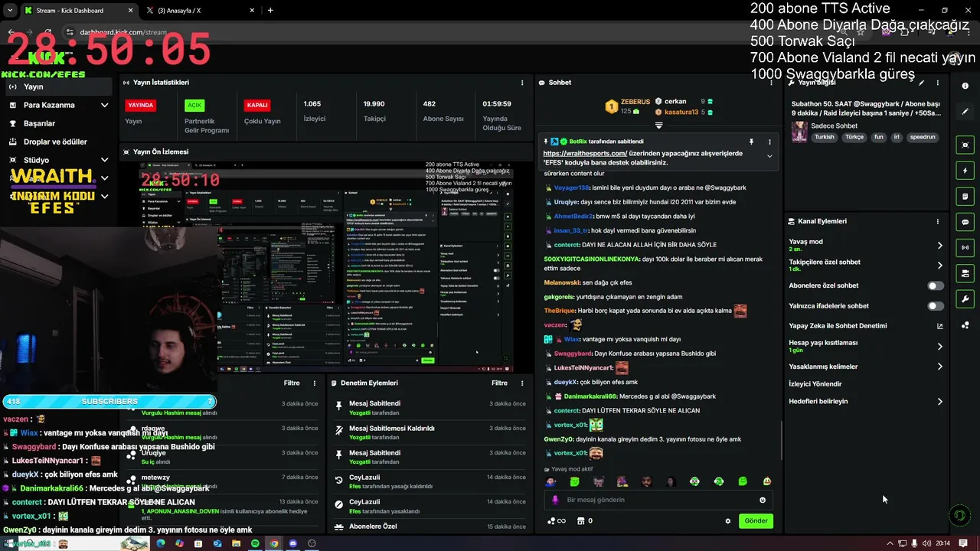980x551 pixels.
Task: Open Yapay Zeka ile Sohbet Denetimi external link
Action: tap(940, 326)
